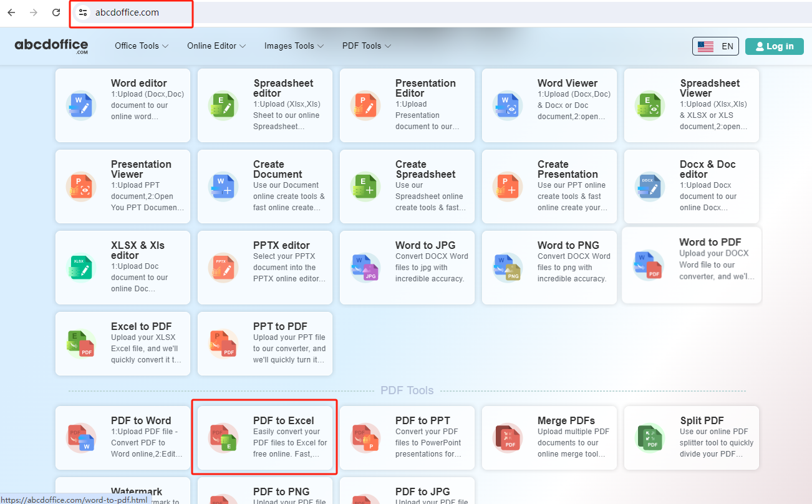Click the Word to JPG icon
The width and height of the screenshot is (812, 504).
365,268
